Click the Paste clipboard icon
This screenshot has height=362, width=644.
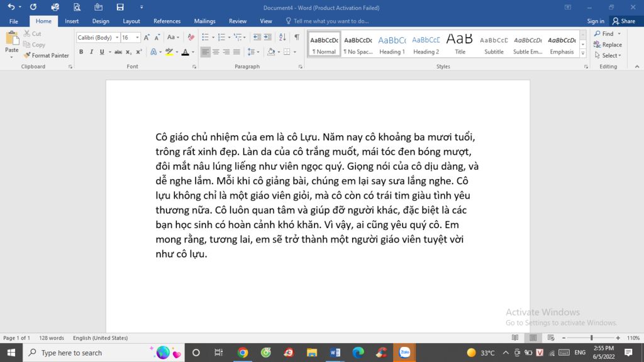tap(12, 38)
